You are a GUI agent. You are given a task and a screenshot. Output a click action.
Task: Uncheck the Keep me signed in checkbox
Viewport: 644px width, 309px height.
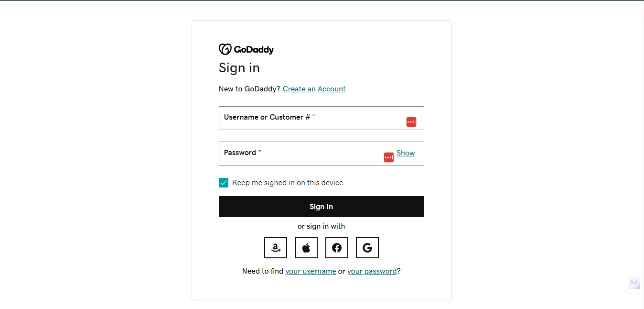[224, 183]
